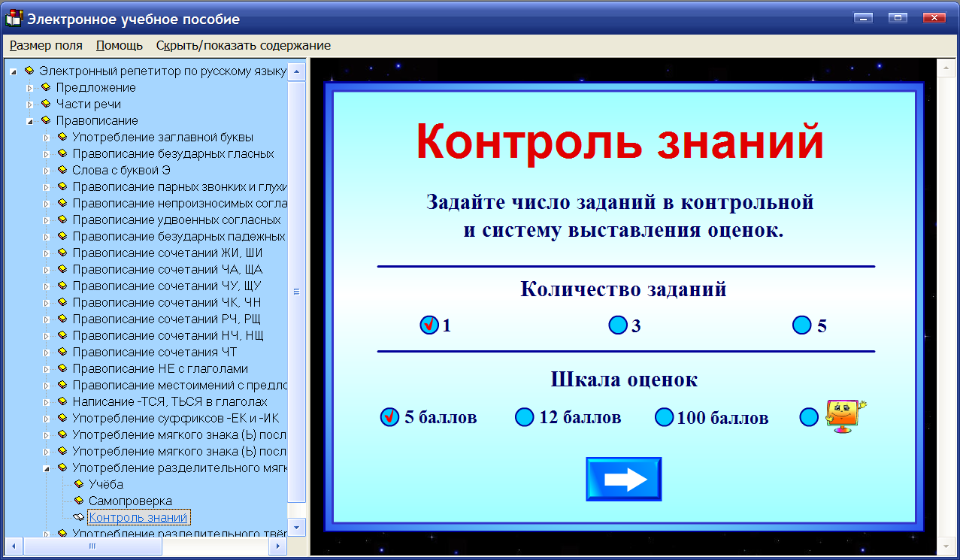Click the yellow book icon beside Учёба
This screenshot has width=960, height=560.
pos(77,484)
